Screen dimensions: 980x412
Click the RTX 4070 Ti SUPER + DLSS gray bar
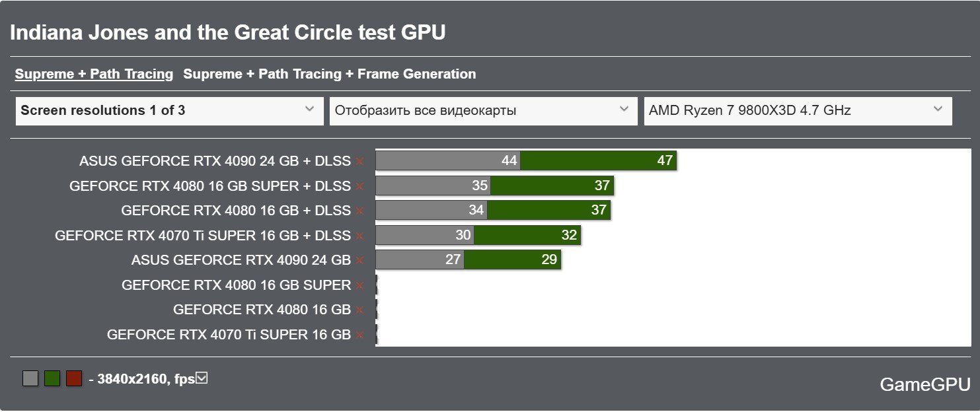(425, 236)
